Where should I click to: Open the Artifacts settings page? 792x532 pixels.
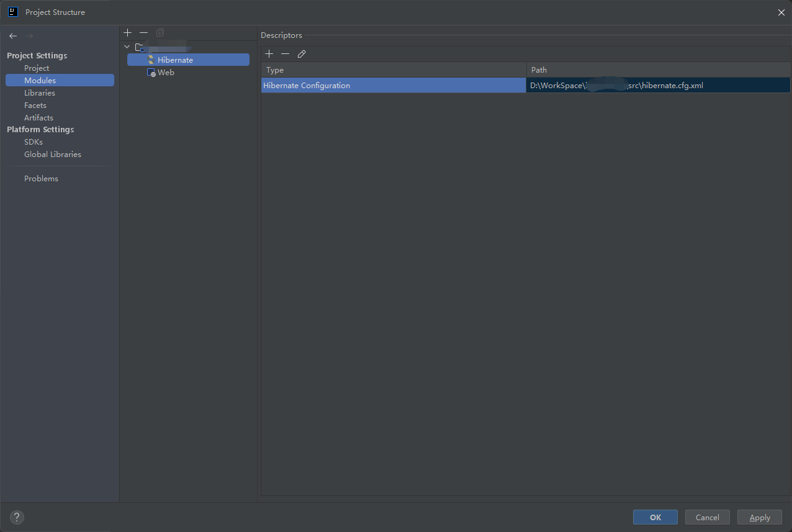pyautogui.click(x=38, y=118)
